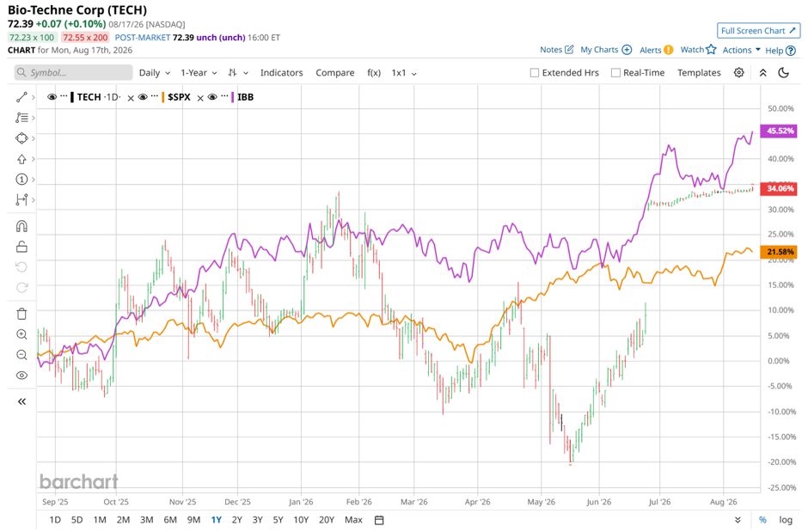808x532 pixels.
Task: Open the f(x) expressions menu
Action: click(374, 72)
